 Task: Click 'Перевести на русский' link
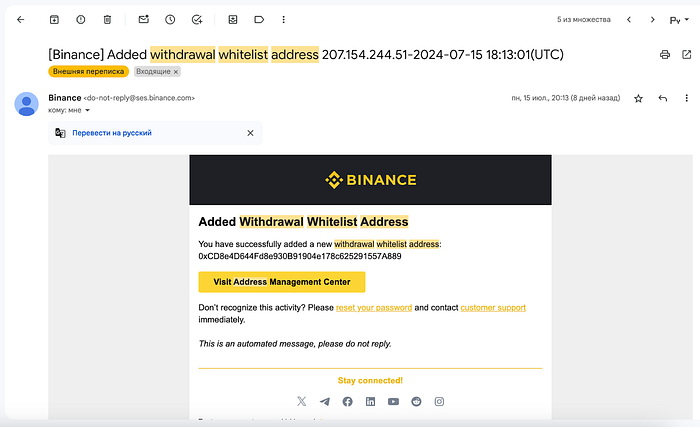click(112, 133)
